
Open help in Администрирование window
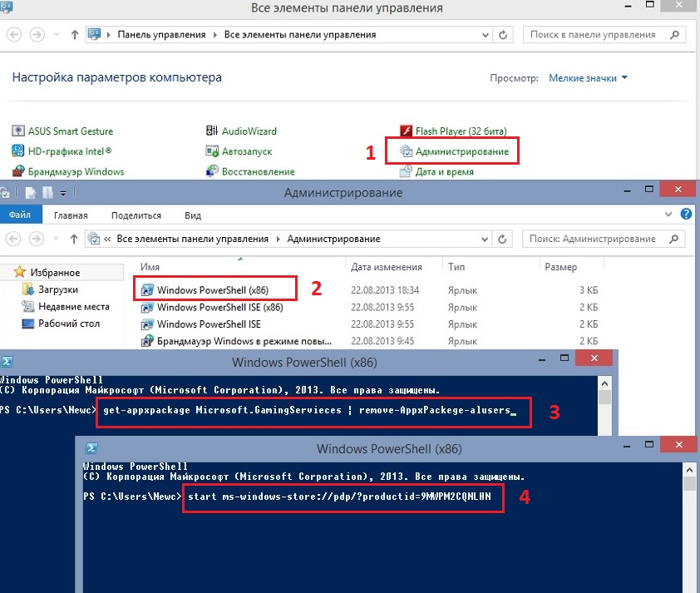click(x=686, y=215)
